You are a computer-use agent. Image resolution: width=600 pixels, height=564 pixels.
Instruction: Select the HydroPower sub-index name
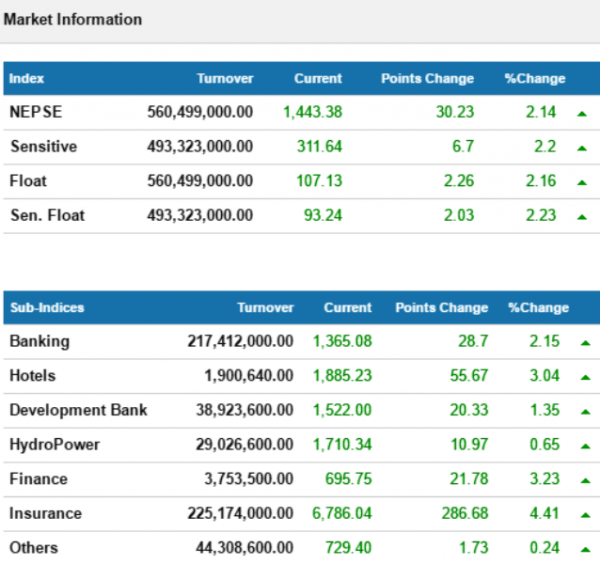pyautogui.click(x=54, y=445)
